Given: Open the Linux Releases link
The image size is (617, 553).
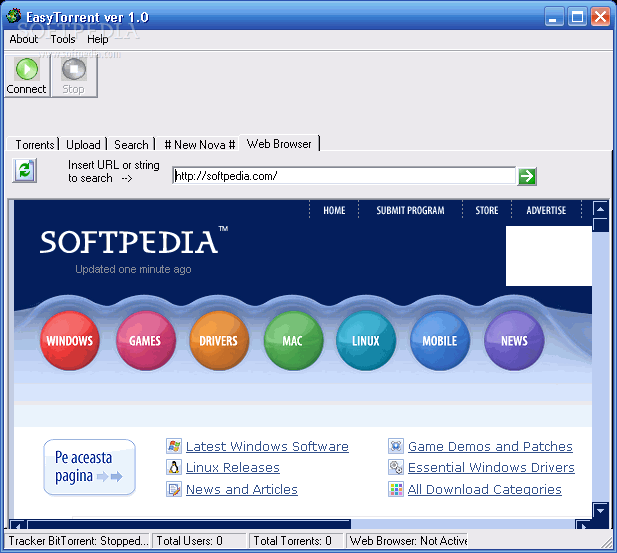Looking at the screenshot, I should pos(233,468).
